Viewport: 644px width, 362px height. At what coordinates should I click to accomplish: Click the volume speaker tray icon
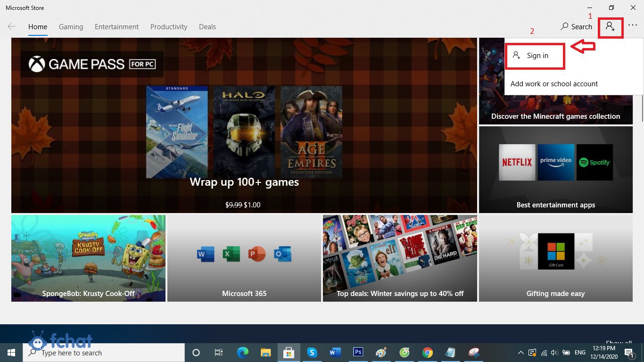tap(553, 353)
